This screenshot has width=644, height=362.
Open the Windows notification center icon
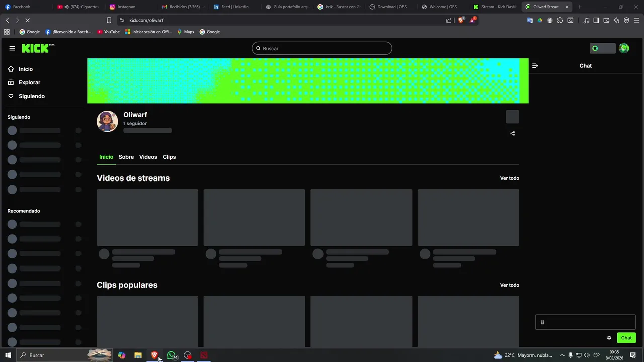(633, 355)
